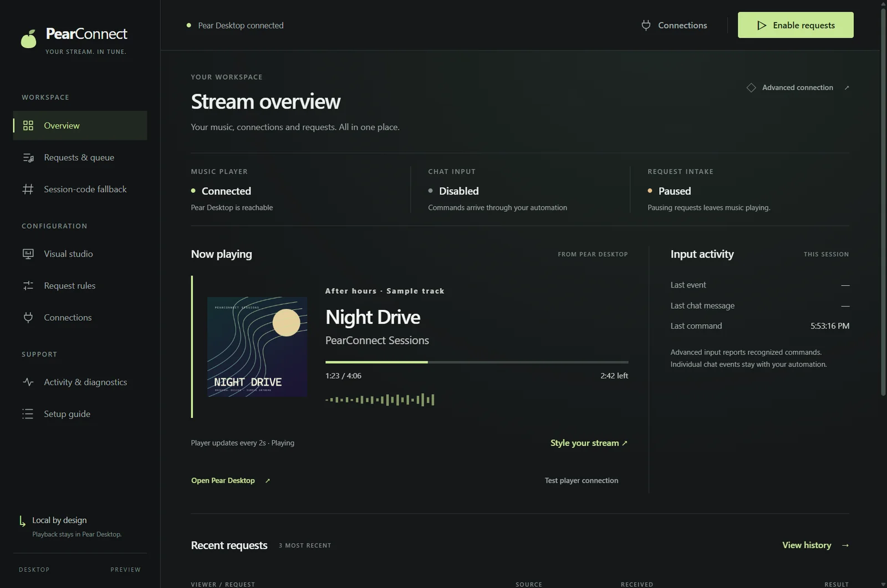The width and height of the screenshot is (887, 588).
Task: Click the plug icon in the top bar
Action: [646, 25]
